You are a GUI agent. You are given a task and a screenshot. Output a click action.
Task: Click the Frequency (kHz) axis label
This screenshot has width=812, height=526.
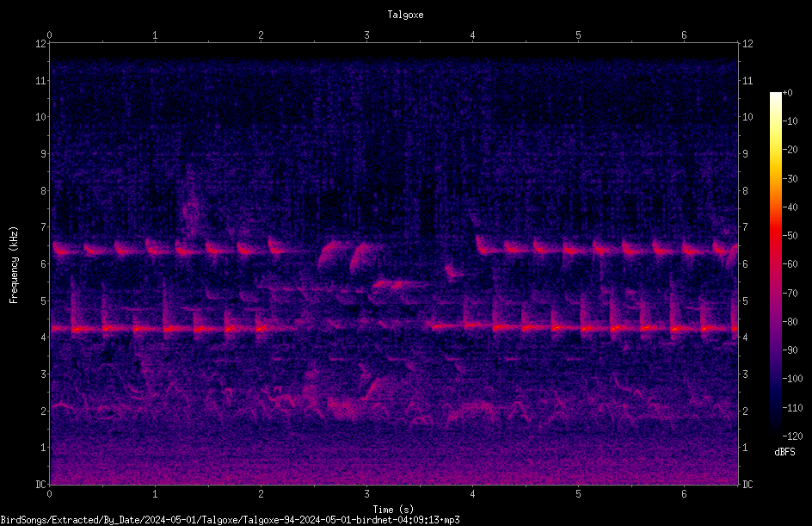pos(14,265)
